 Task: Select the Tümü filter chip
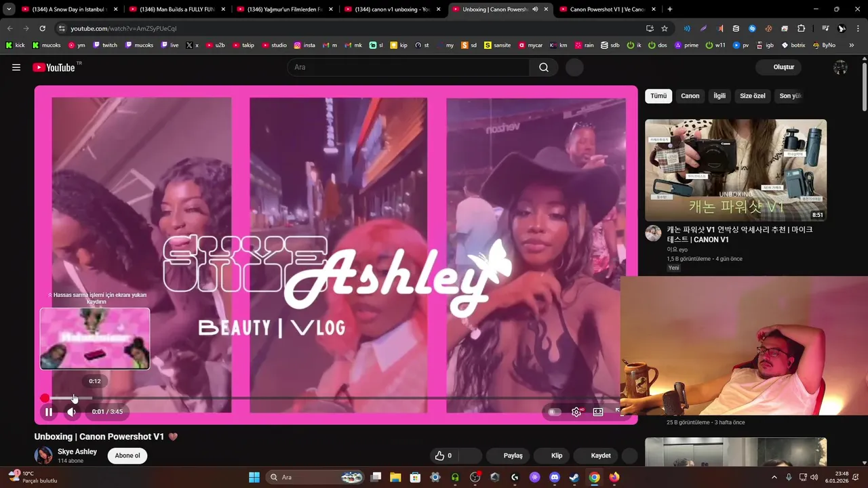point(658,96)
